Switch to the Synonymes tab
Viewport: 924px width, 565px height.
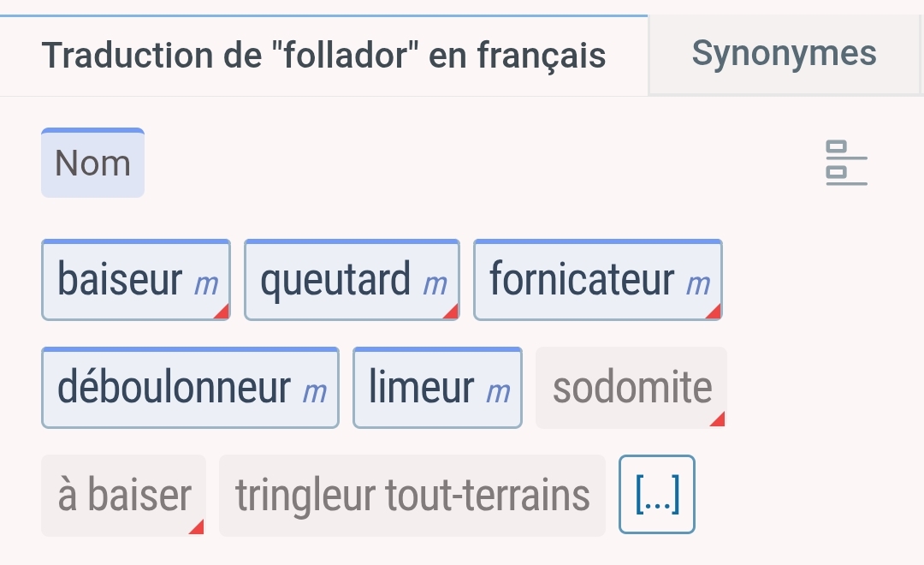pyautogui.click(x=784, y=54)
